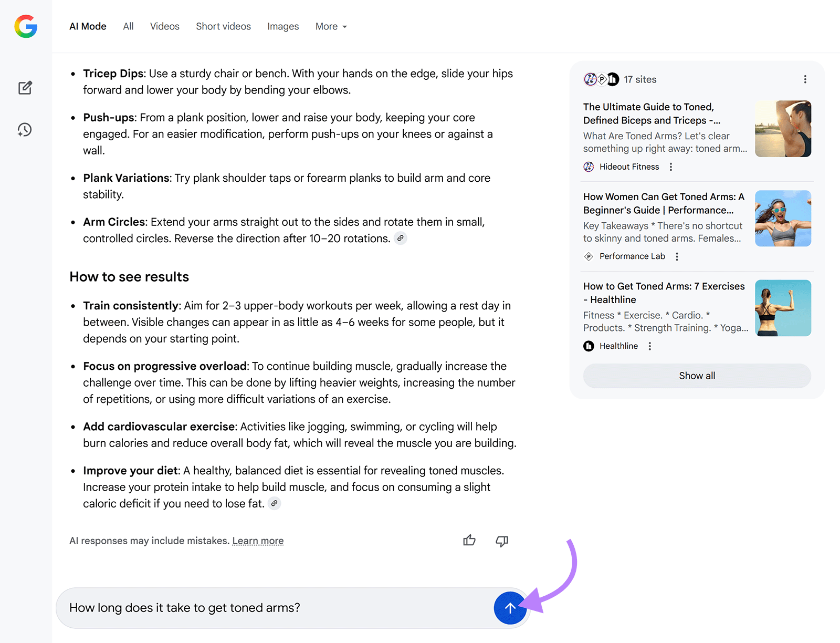
Task: Open the three-dot menu on the 17 sites card
Action: coord(805,79)
